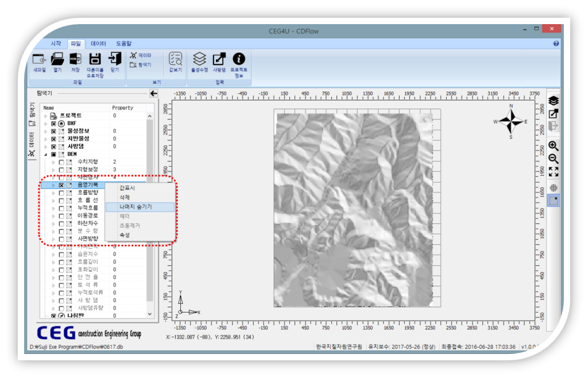Click the highlighted selection box icon
This screenshot has height=378, width=588.
click(x=554, y=200)
